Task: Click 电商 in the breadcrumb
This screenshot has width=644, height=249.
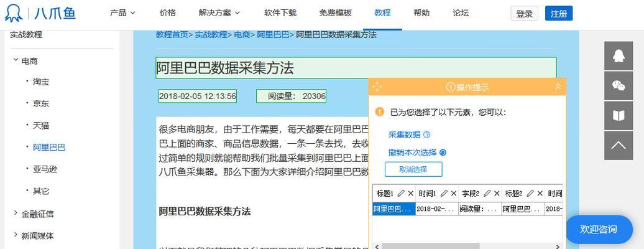Action: point(242,35)
